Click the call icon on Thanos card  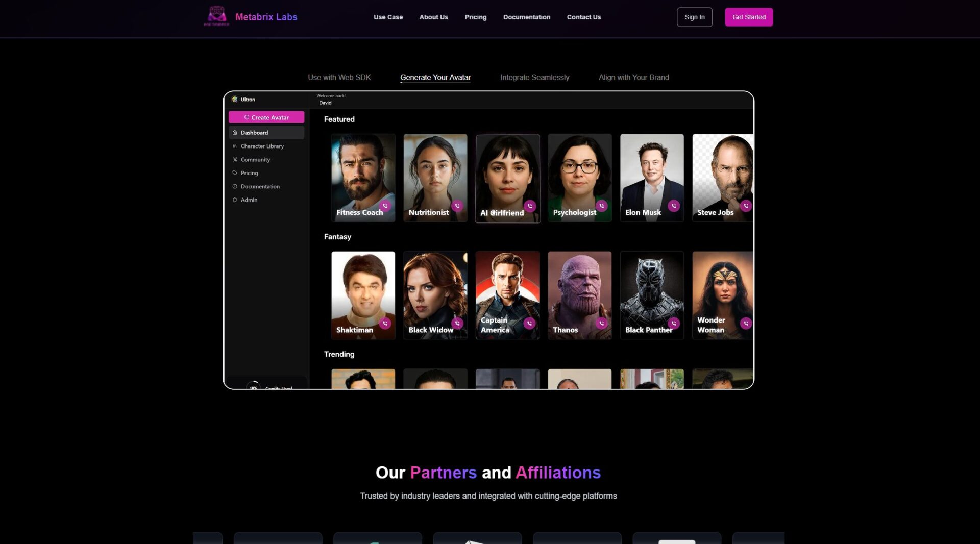click(602, 323)
